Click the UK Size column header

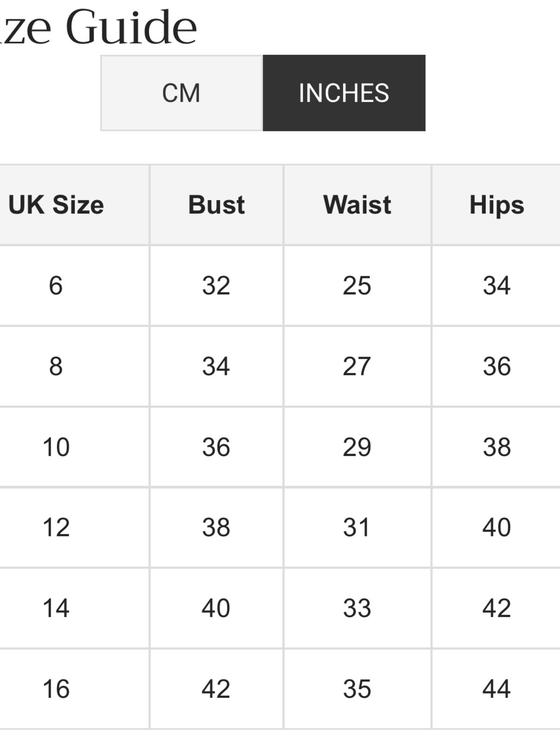(x=56, y=205)
